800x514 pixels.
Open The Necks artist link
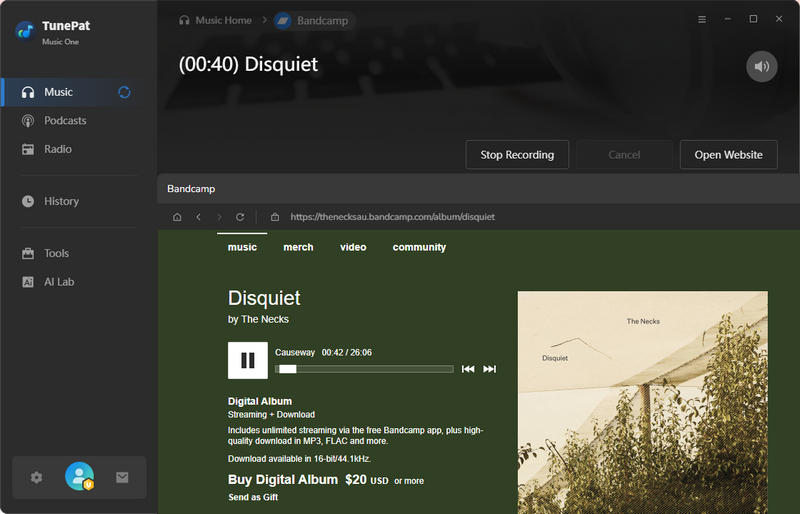265,319
